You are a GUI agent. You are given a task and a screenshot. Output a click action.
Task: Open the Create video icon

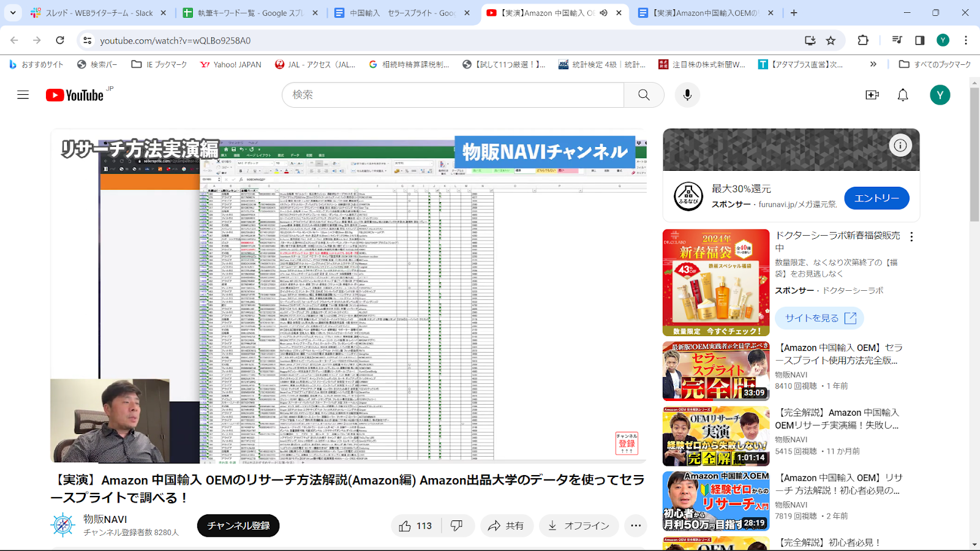pyautogui.click(x=872, y=95)
